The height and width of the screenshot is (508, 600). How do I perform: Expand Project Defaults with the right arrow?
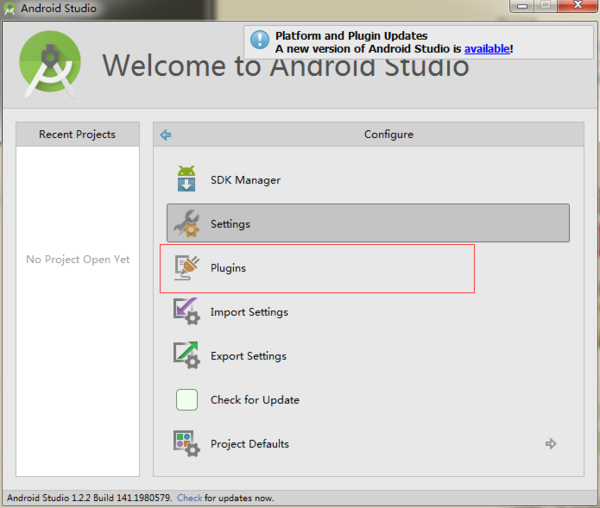551,444
